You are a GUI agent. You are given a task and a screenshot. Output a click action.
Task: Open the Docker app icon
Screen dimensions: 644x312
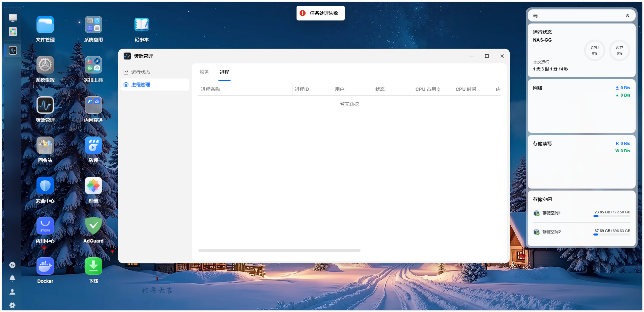[45, 266]
